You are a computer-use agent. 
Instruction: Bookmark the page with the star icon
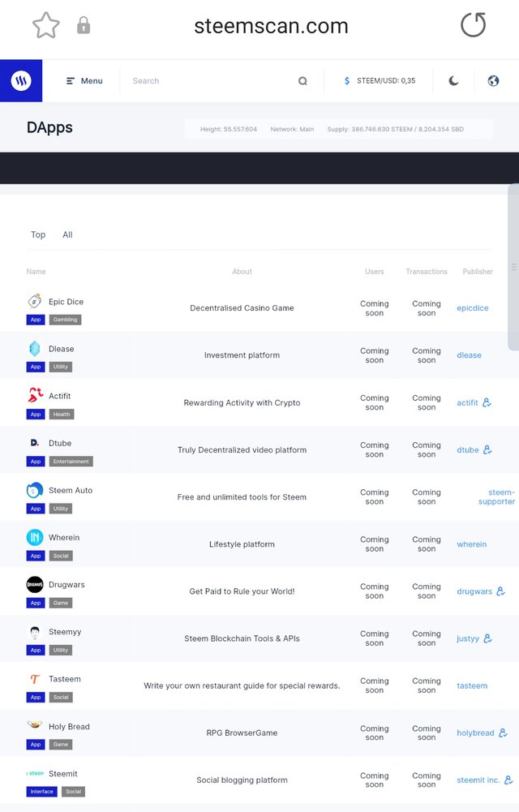click(x=46, y=25)
